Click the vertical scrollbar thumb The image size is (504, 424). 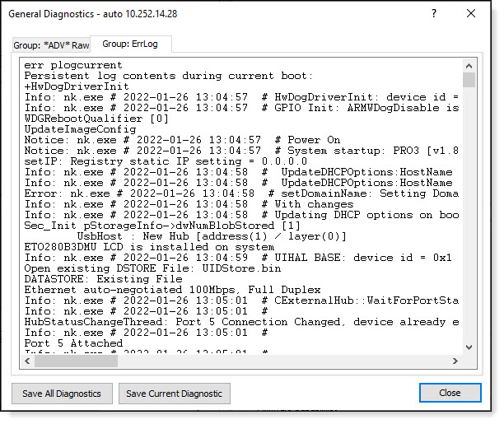point(469,80)
